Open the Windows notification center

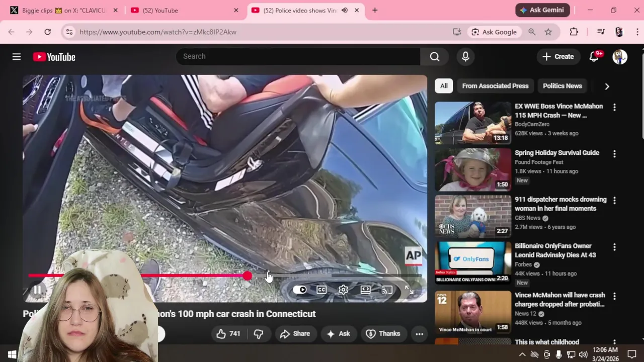[x=632, y=354]
